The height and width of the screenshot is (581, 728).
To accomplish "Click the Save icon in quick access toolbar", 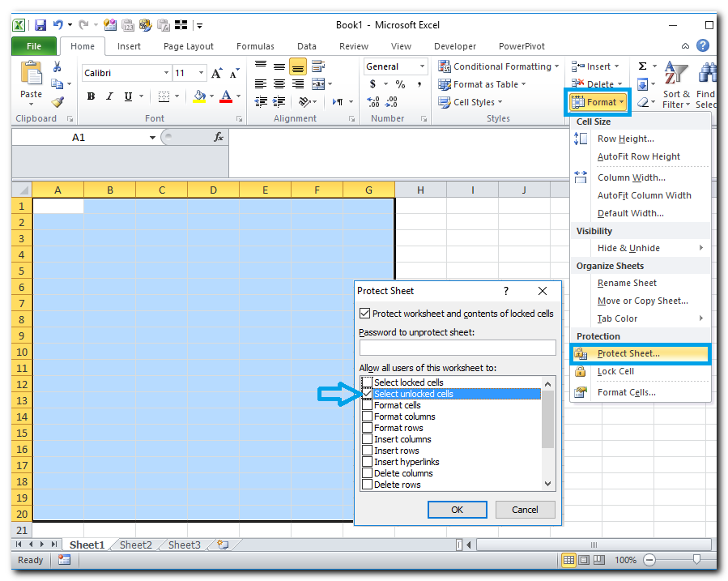I will coord(40,25).
